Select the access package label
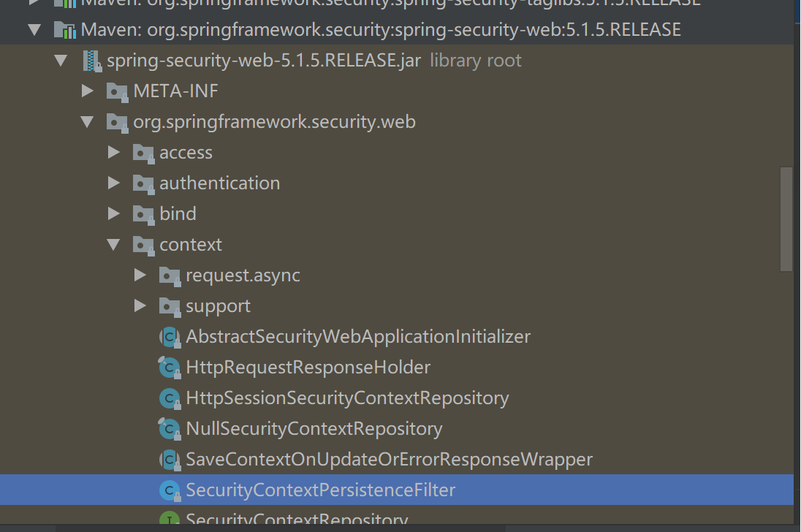 click(x=186, y=153)
